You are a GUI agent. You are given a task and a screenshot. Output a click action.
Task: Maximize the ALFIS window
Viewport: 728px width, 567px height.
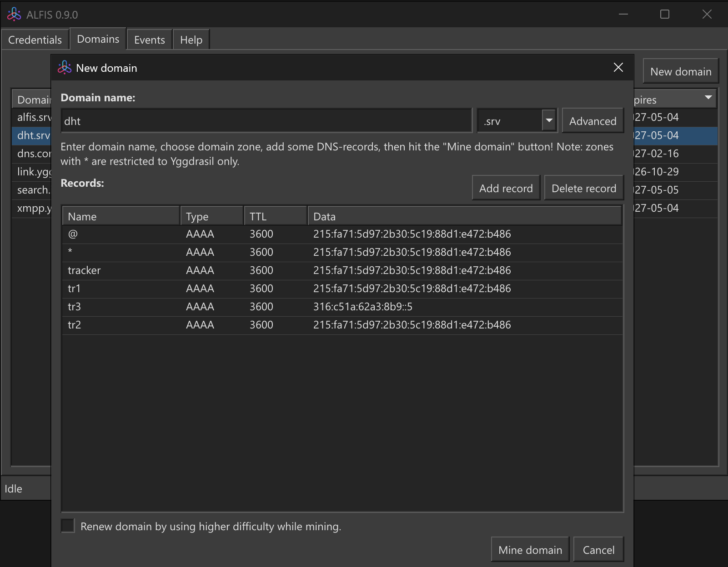coord(665,15)
